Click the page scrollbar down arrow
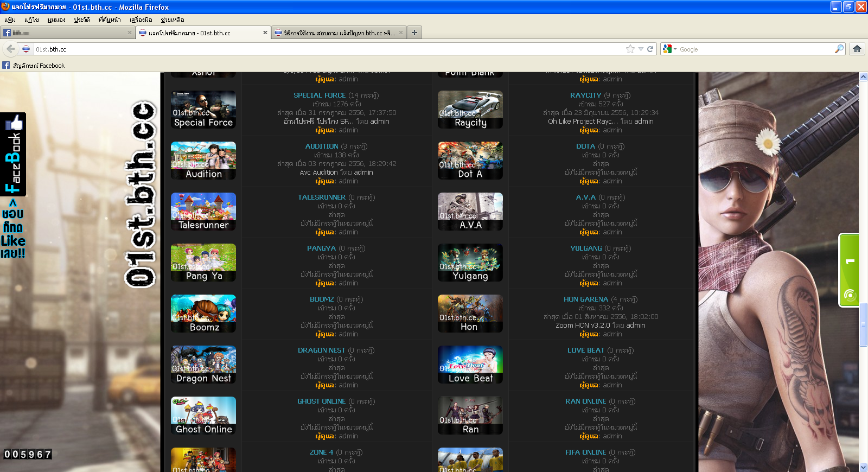 coord(863,467)
